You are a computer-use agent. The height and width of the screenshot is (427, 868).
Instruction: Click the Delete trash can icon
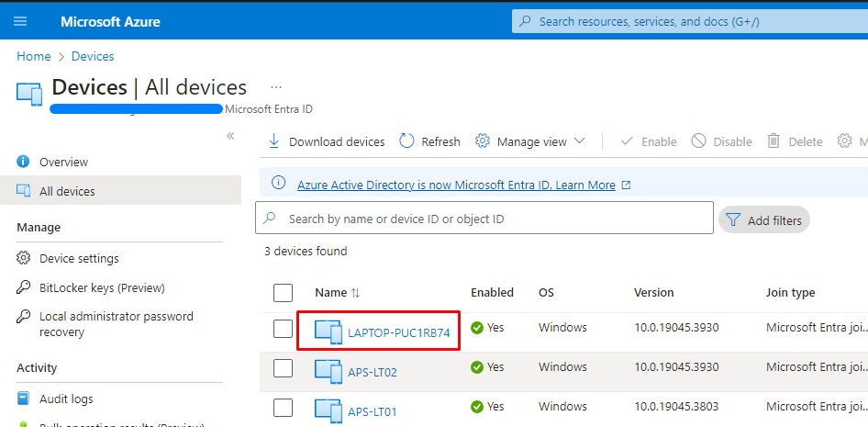click(773, 141)
